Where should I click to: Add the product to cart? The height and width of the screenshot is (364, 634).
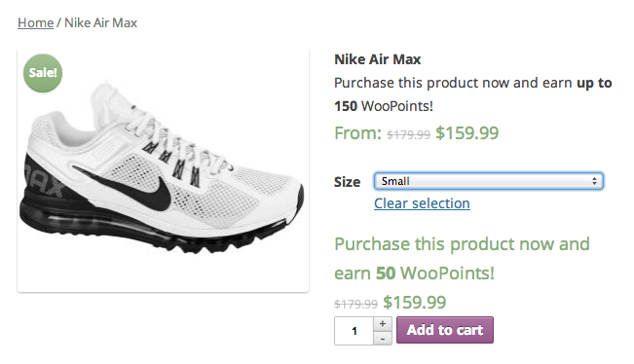445,330
